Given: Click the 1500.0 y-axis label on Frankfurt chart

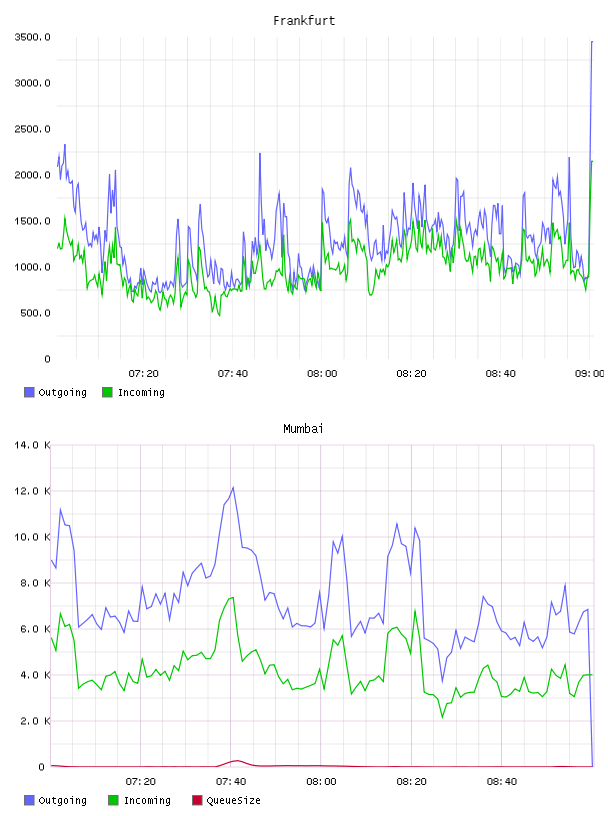Looking at the screenshot, I should [x=32, y=221].
